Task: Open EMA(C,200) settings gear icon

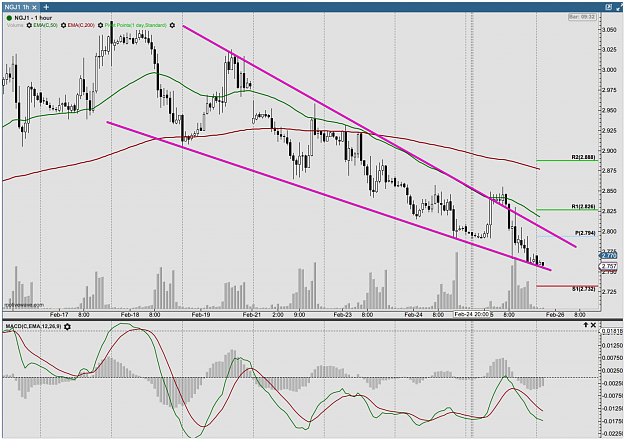Action: (100, 25)
